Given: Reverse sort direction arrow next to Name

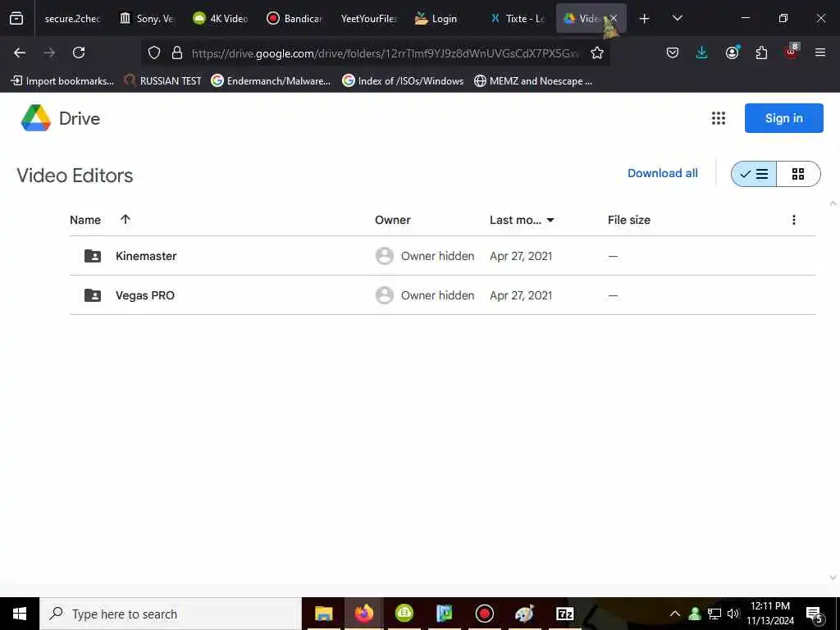Looking at the screenshot, I should tap(126, 219).
